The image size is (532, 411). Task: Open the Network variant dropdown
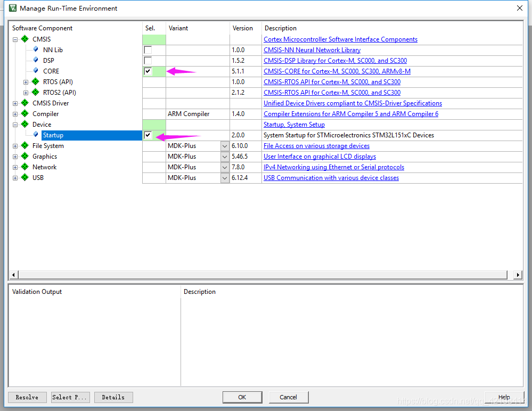225,167
